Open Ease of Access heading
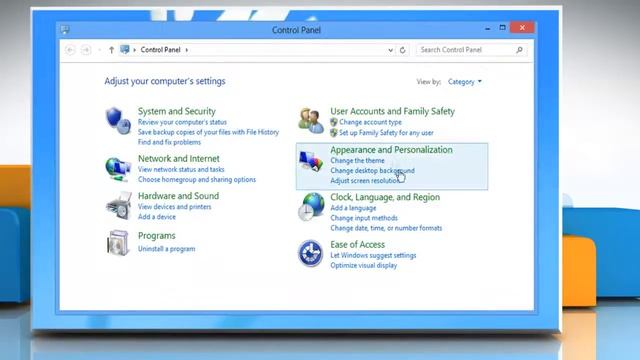Screen dimensions: 640x360 click(x=358, y=244)
